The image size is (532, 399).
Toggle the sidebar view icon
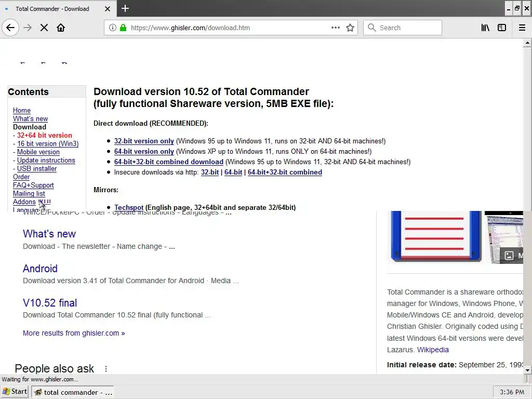pos(502,28)
